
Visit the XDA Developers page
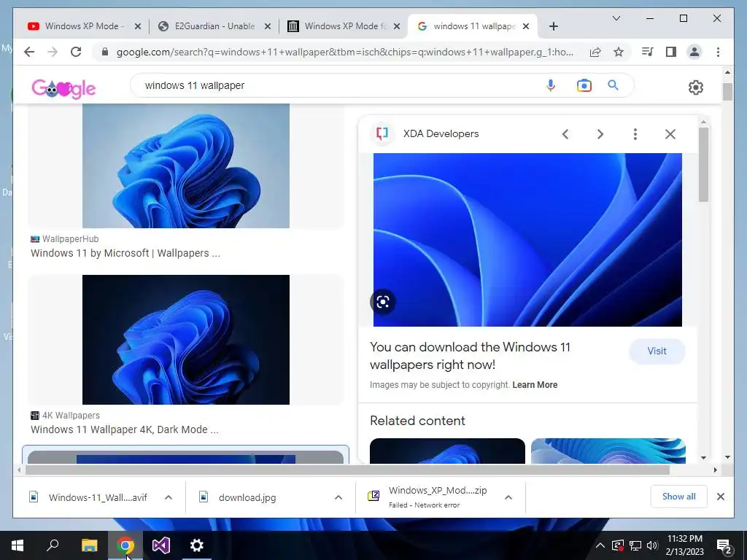pyautogui.click(x=657, y=351)
